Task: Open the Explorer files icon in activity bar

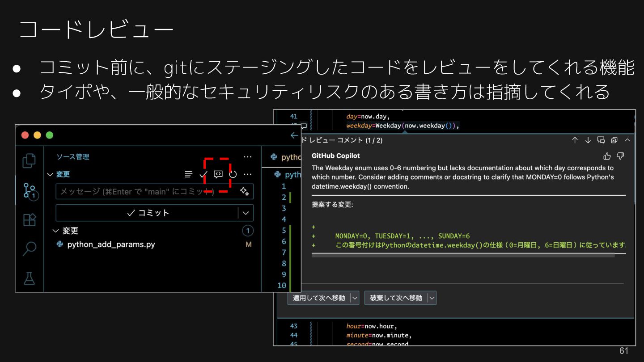Action: pyautogui.click(x=29, y=161)
